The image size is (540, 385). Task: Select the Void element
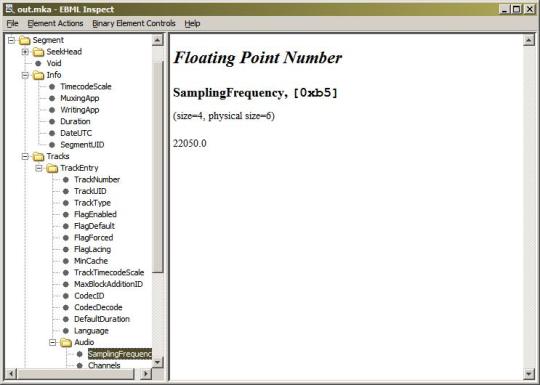pos(54,63)
